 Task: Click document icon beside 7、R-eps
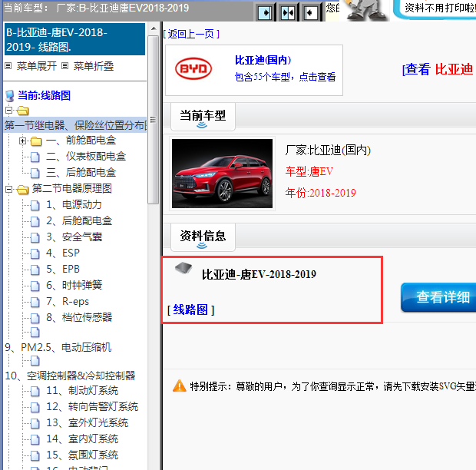(35, 302)
